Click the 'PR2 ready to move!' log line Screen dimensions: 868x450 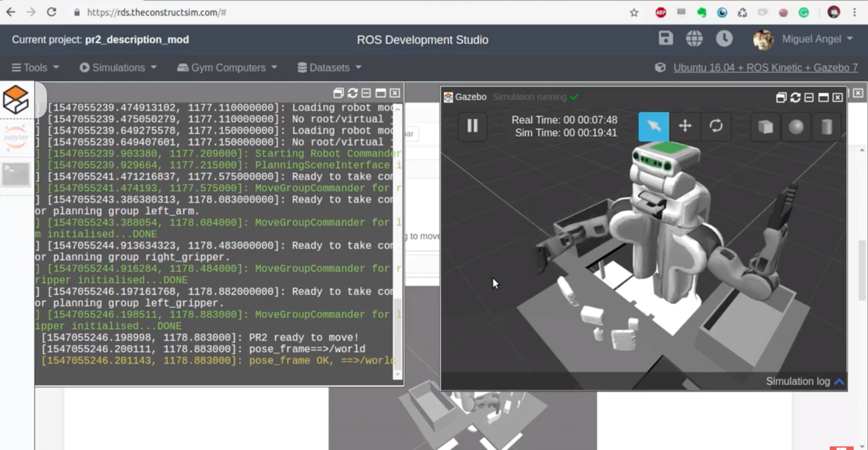tap(200, 338)
